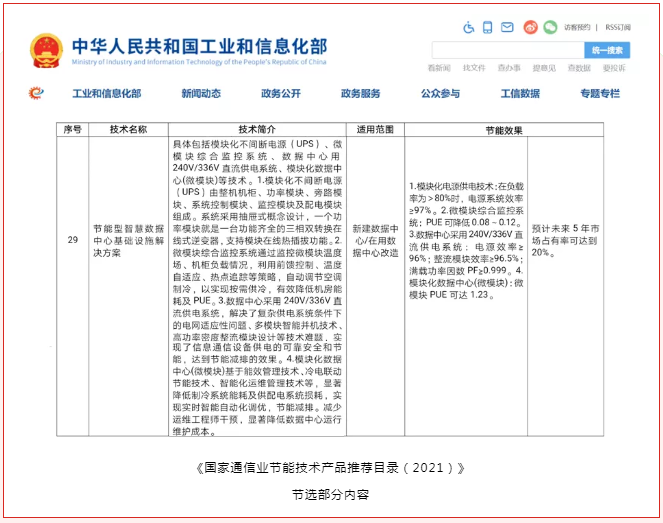The width and height of the screenshot is (663, 523).
Task: Select the 技术简介 column header
Action: [x=257, y=129]
